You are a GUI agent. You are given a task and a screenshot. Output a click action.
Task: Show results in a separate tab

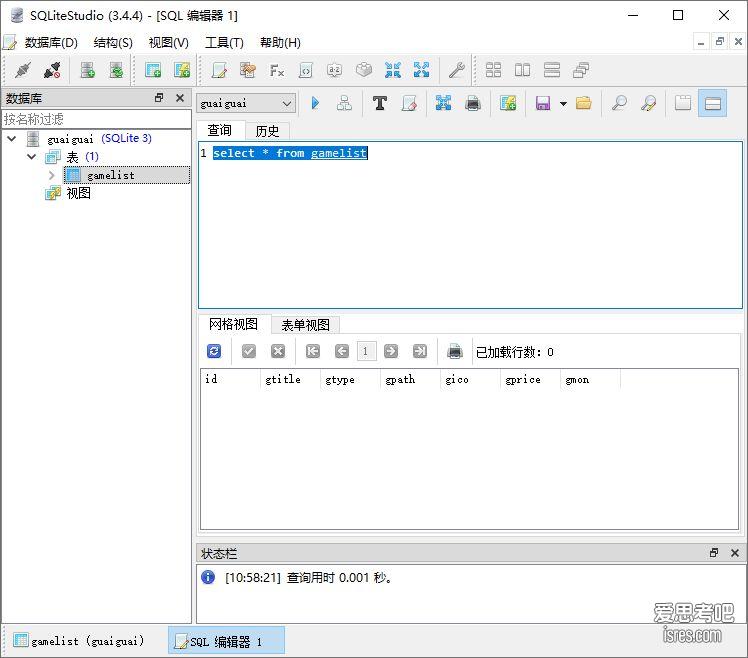683,103
